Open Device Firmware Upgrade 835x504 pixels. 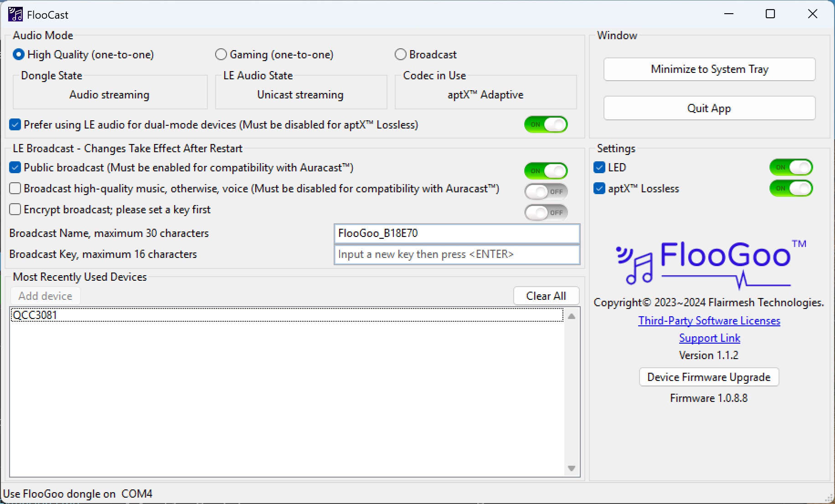pos(709,377)
